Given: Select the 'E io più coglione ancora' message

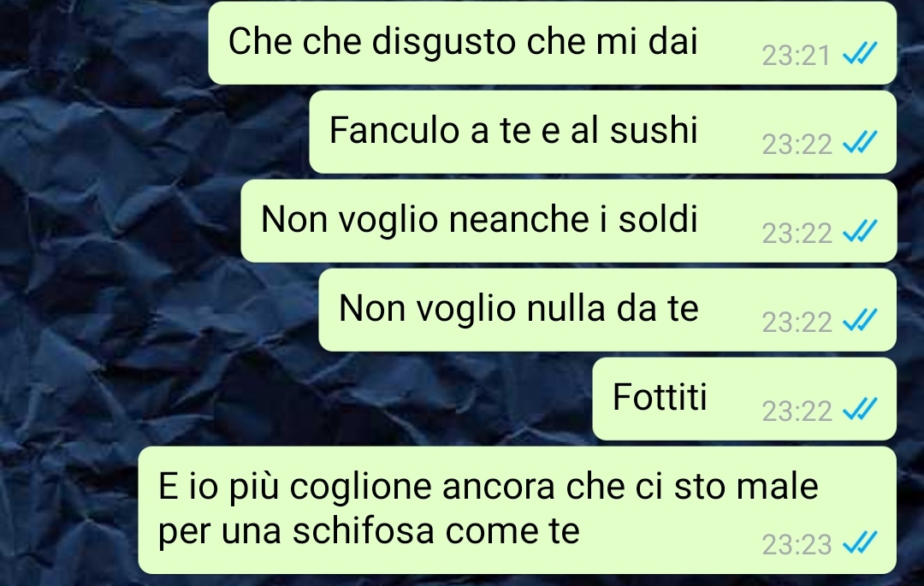Looking at the screenshot, I should [518, 510].
